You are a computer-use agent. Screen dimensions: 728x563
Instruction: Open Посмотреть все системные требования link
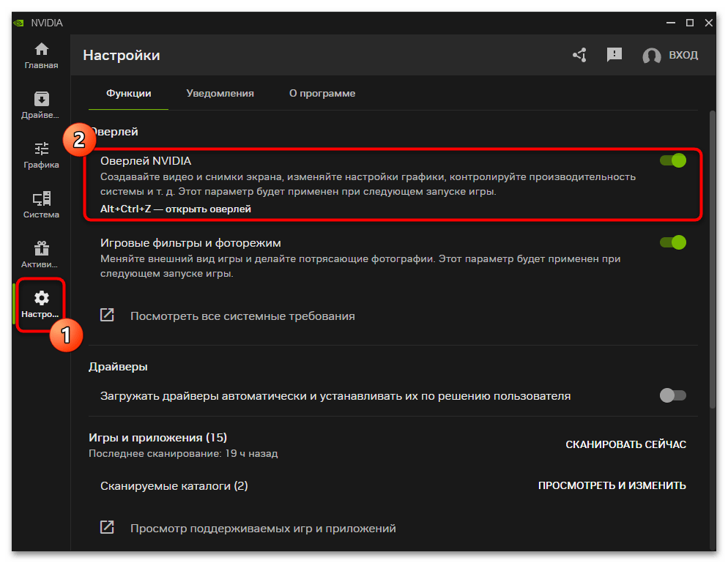(242, 316)
